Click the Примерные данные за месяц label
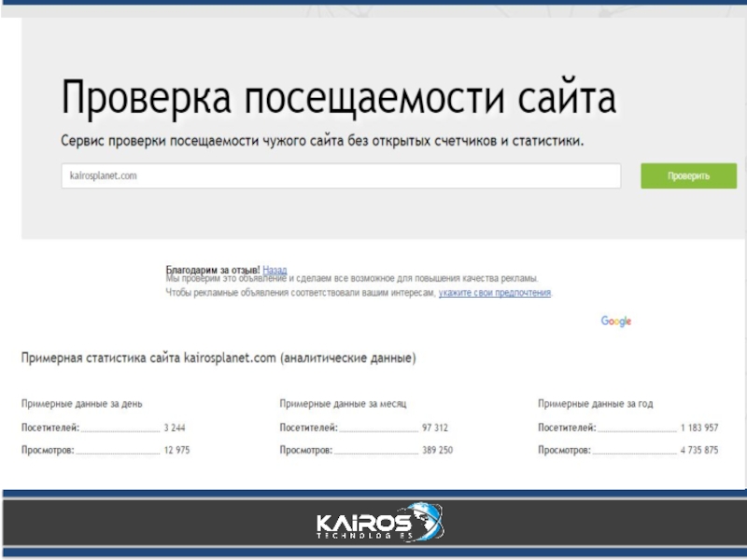This screenshot has width=747, height=560. pyautogui.click(x=343, y=404)
